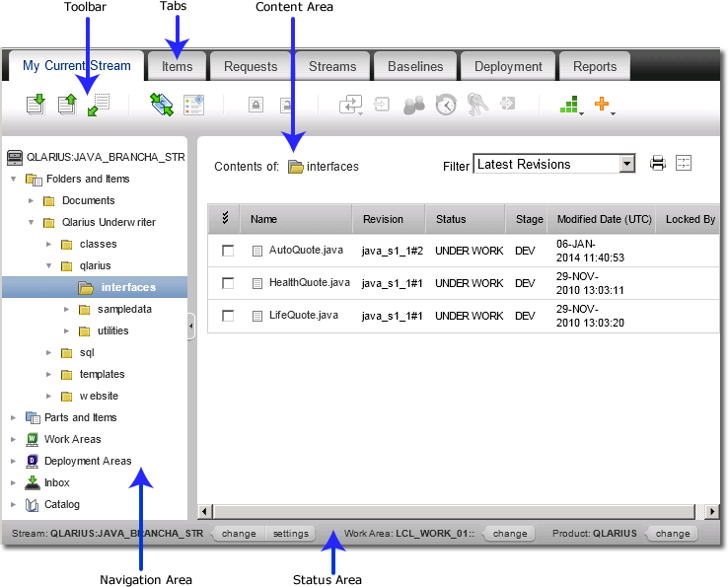Click the synchronize arrows toolbar icon
The height and width of the screenshot is (587, 728).
(x=162, y=105)
